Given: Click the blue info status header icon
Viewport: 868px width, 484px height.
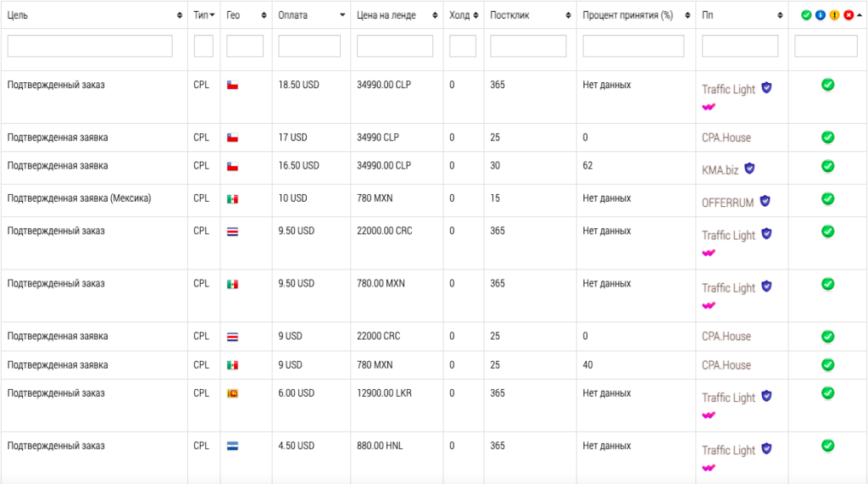Looking at the screenshot, I should (x=820, y=15).
